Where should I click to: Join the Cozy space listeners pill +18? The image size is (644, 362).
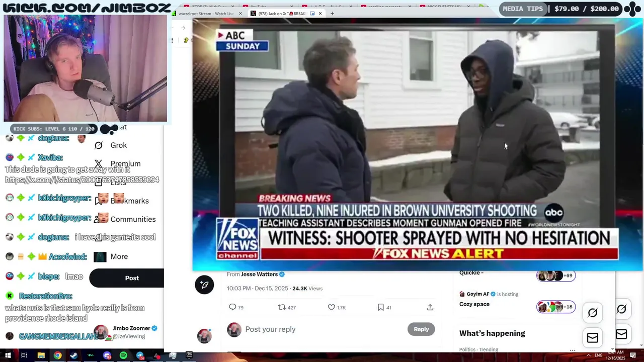coord(556,307)
